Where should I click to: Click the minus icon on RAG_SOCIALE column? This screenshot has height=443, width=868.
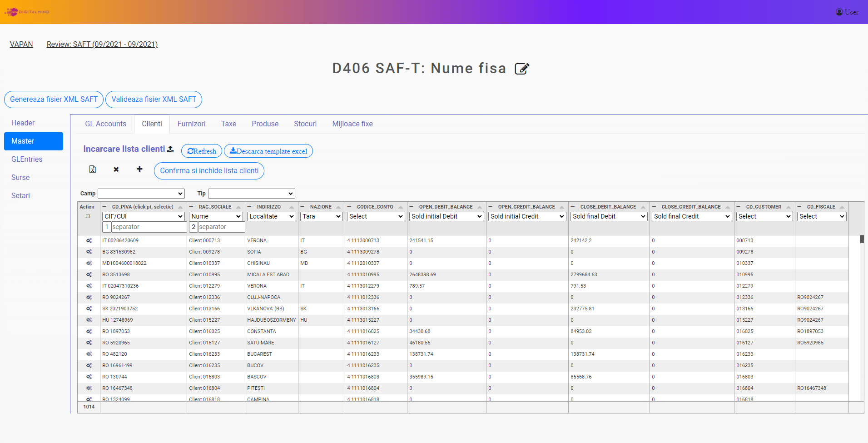(x=191, y=207)
